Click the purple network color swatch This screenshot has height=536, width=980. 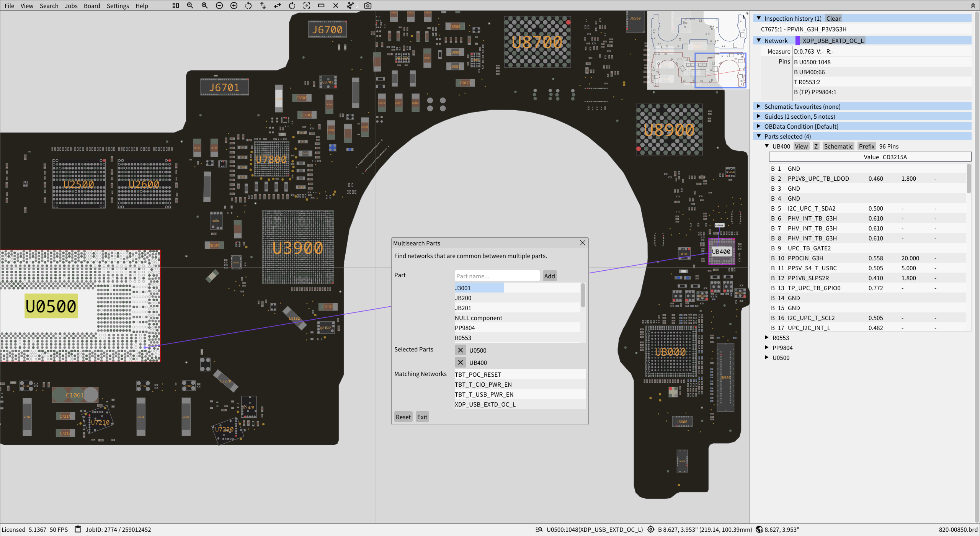(x=797, y=41)
